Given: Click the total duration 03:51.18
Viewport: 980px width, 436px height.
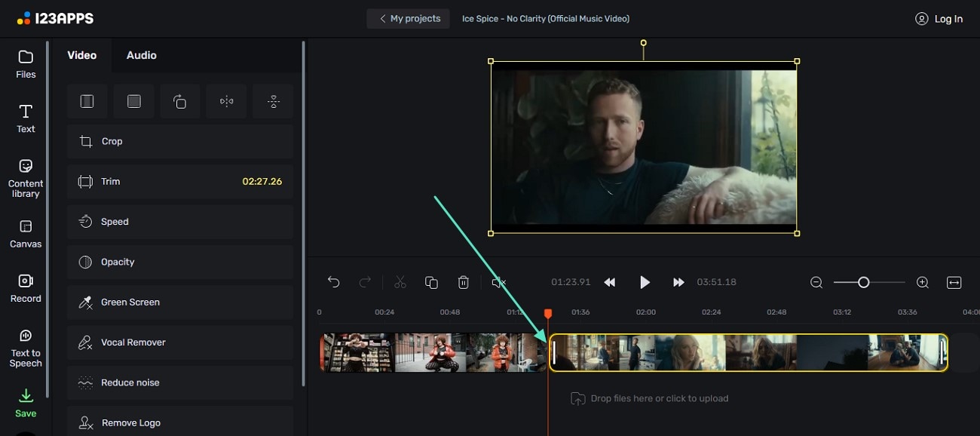Looking at the screenshot, I should 716,282.
